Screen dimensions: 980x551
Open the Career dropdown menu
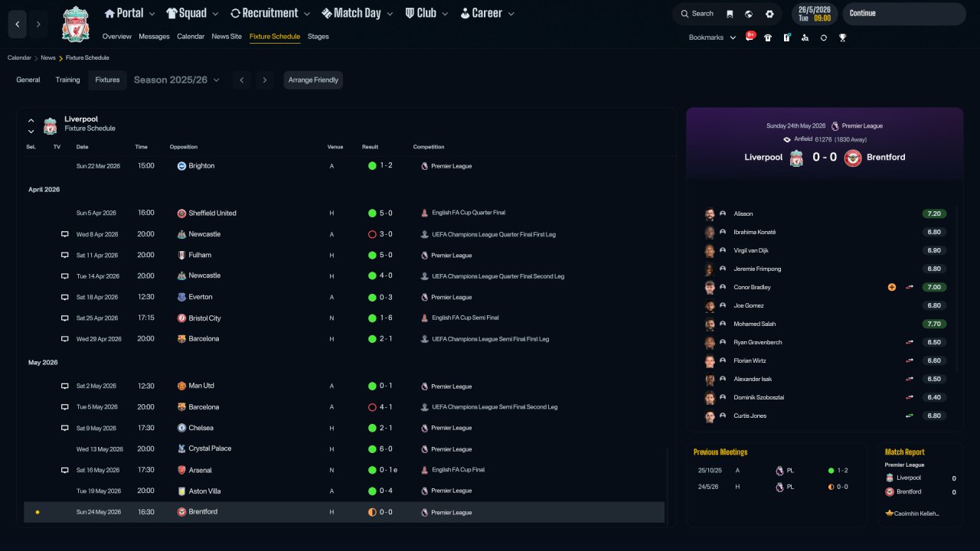click(487, 13)
